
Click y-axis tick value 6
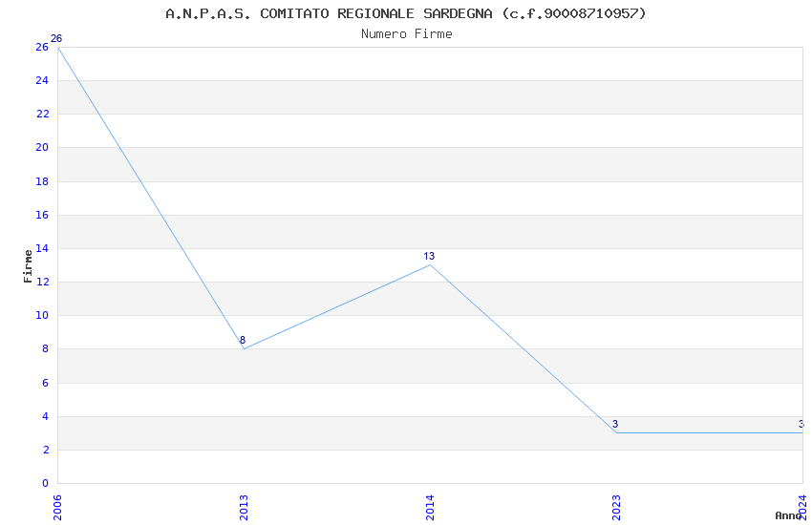pyautogui.click(x=45, y=382)
